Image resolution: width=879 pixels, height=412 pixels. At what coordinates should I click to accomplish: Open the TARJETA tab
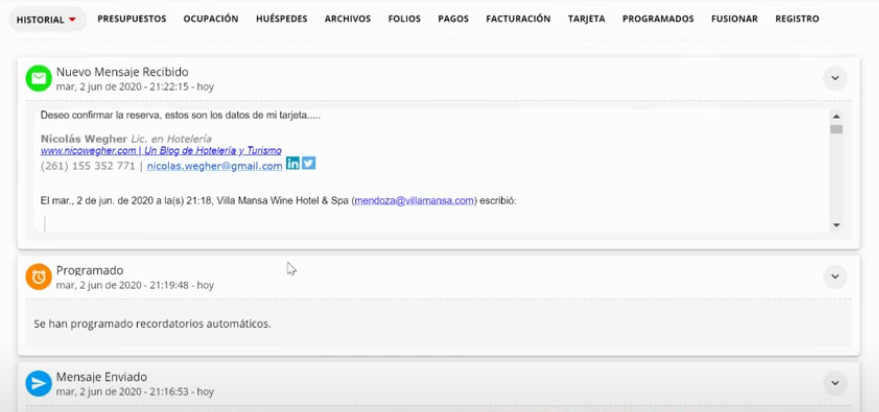(x=586, y=19)
